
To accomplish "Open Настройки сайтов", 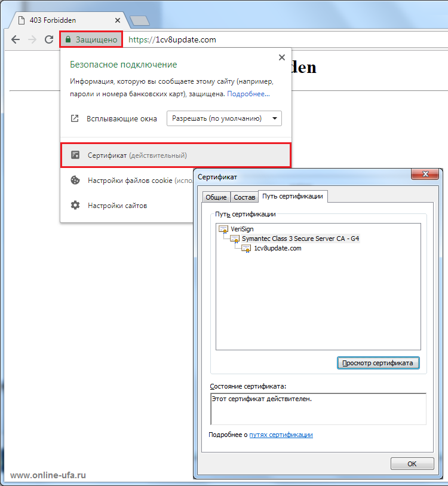I will click(x=118, y=206).
